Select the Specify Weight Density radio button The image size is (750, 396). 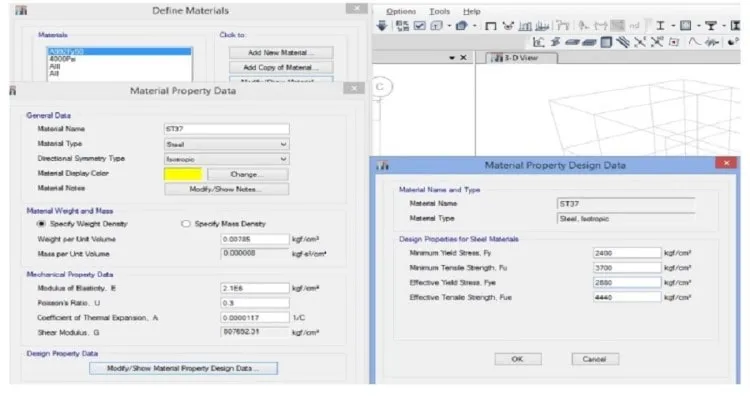[x=42, y=224]
